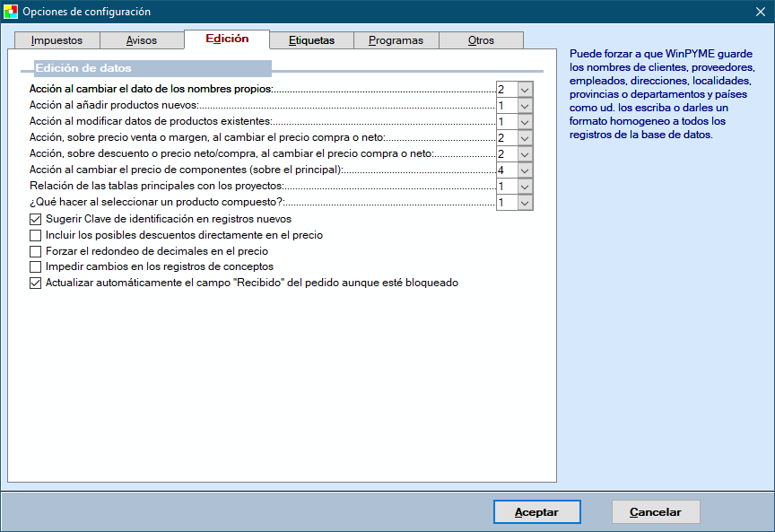Disable Sugerir Clave de identificación checkbox
Screen dimensions: 775x532
36,219
